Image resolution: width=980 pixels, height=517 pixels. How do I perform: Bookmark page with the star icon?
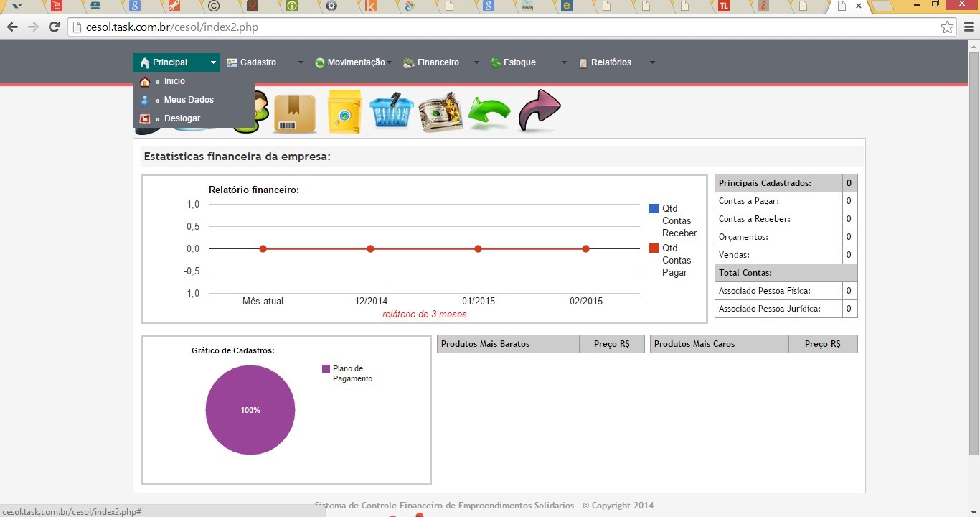(947, 27)
